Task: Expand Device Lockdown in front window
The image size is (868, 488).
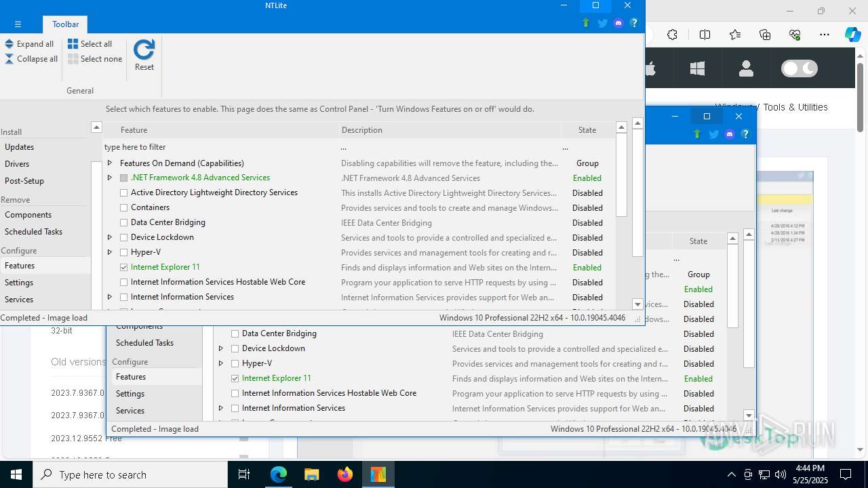Action: click(x=110, y=237)
